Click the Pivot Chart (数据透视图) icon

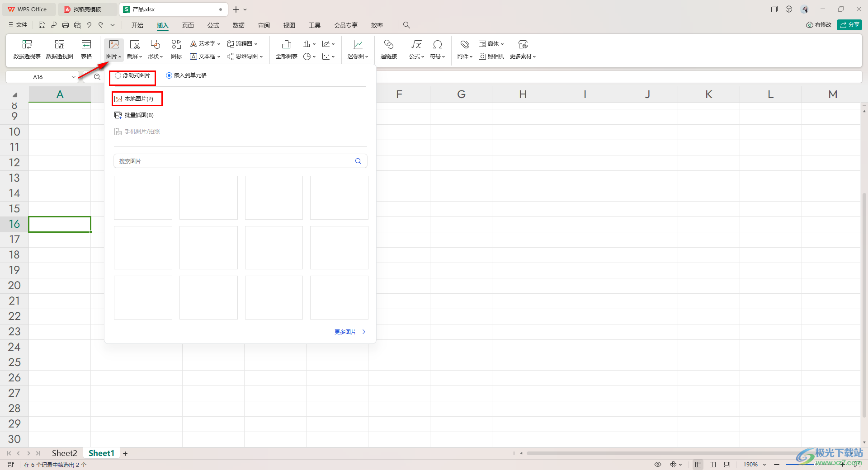pyautogui.click(x=60, y=49)
